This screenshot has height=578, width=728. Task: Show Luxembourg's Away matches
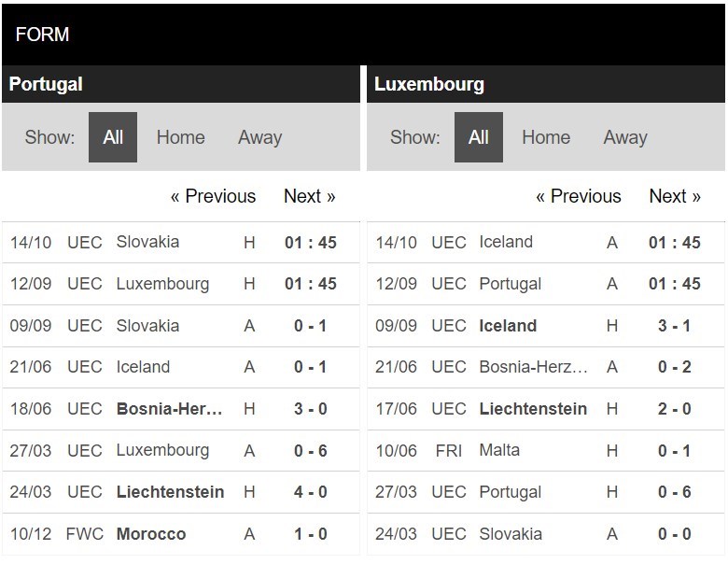[x=625, y=137]
